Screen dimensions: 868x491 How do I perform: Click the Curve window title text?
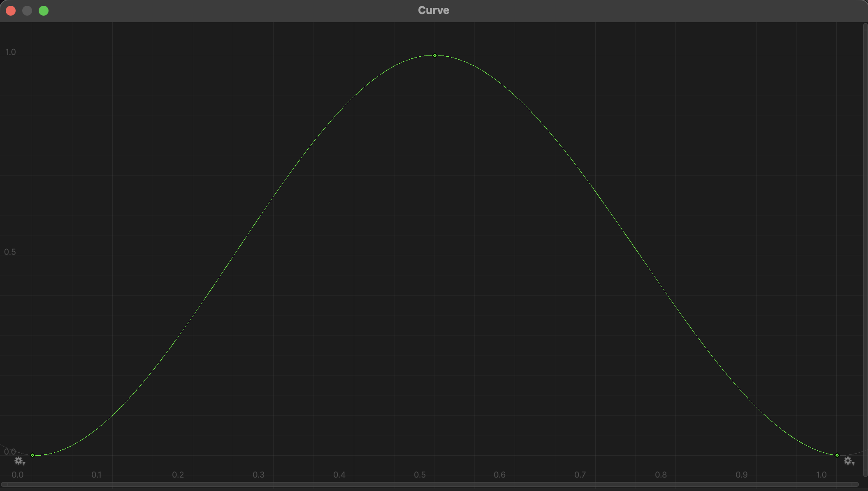tap(434, 10)
